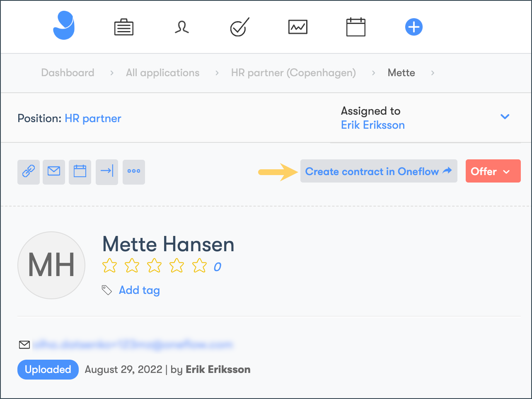The height and width of the screenshot is (399, 532).
Task: Open the analytics chart icon
Action: tap(298, 27)
